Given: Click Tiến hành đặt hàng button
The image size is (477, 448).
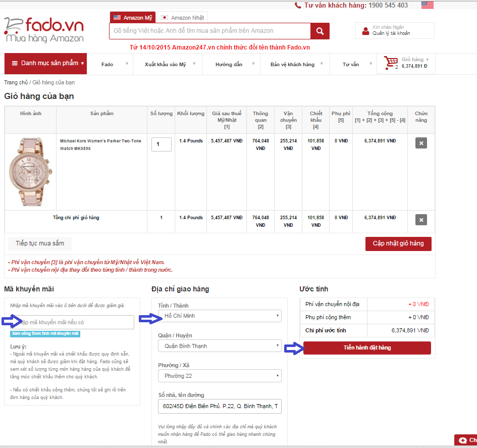Looking at the screenshot, I should pyautogui.click(x=367, y=348).
